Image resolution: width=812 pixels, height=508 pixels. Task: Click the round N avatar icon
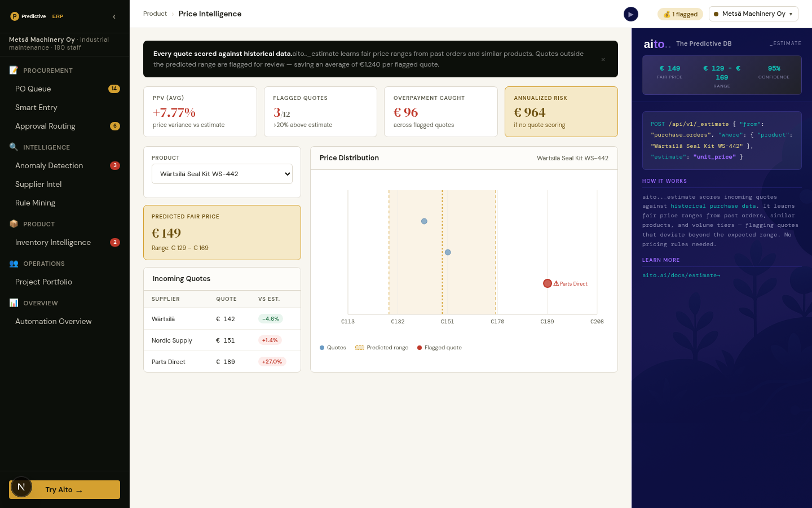[x=21, y=487]
